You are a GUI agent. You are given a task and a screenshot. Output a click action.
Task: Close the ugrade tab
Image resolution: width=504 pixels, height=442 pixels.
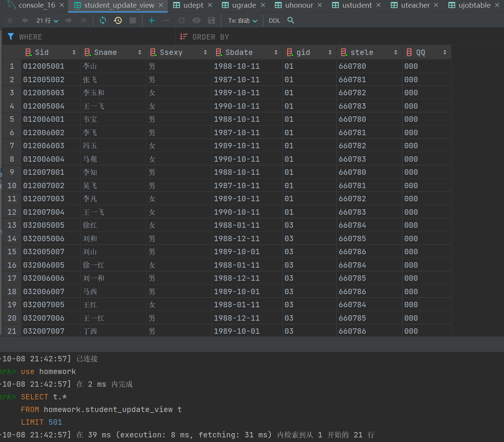(x=263, y=5)
